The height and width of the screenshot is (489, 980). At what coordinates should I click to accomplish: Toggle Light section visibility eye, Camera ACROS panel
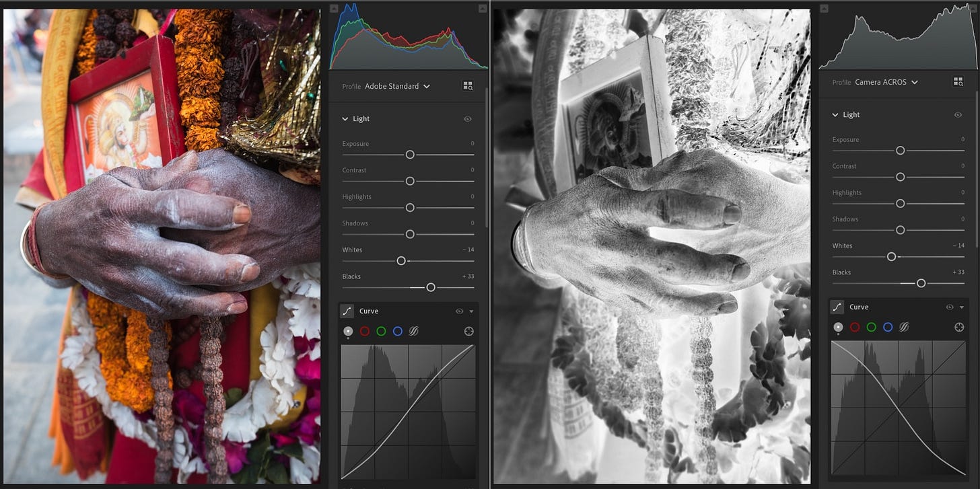click(958, 114)
